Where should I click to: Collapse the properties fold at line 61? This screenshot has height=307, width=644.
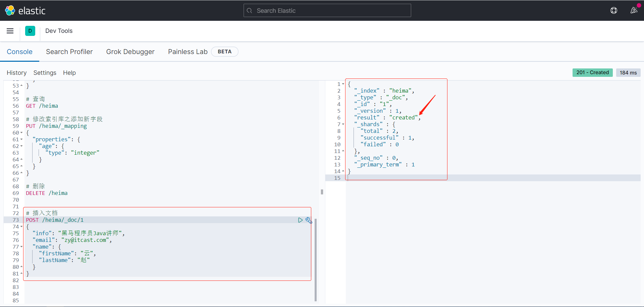[21, 140]
